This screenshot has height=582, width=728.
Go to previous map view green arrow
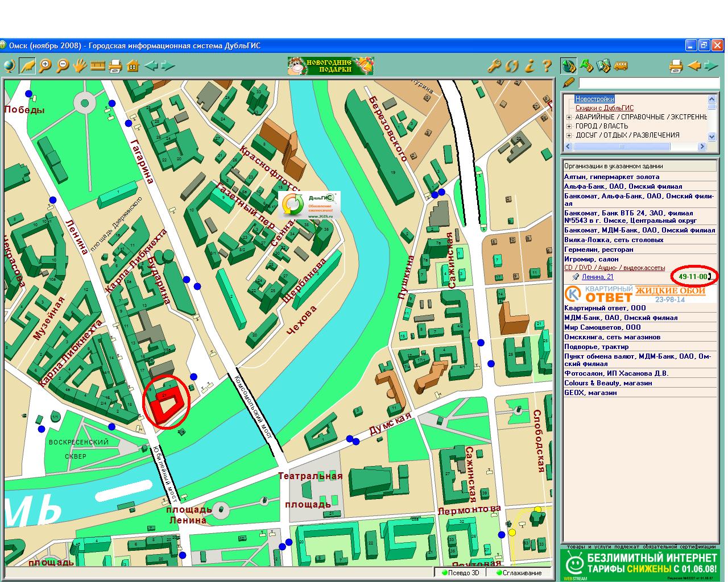click(151, 66)
